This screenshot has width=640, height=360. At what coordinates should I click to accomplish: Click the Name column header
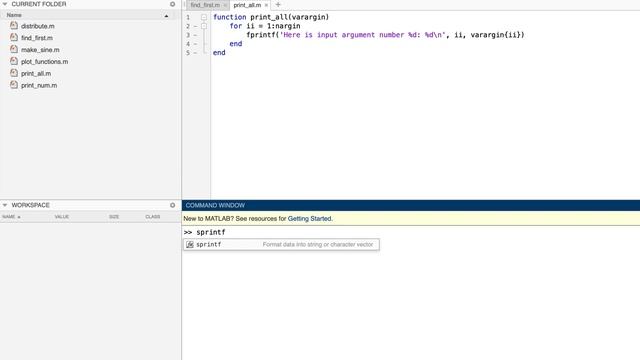[x=14, y=15]
